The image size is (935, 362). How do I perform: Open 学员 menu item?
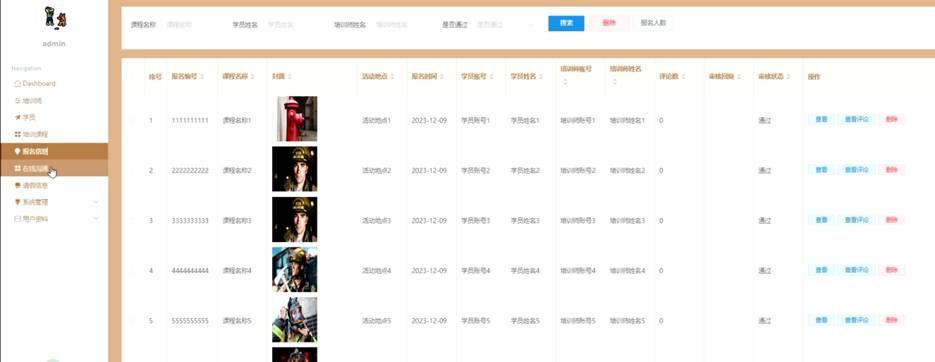[x=54, y=117]
